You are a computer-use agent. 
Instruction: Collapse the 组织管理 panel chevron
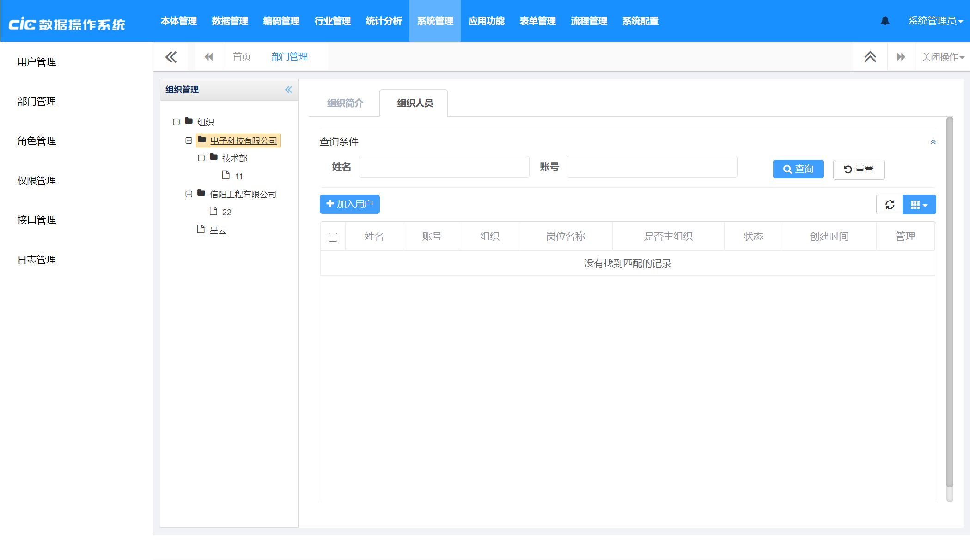point(288,90)
